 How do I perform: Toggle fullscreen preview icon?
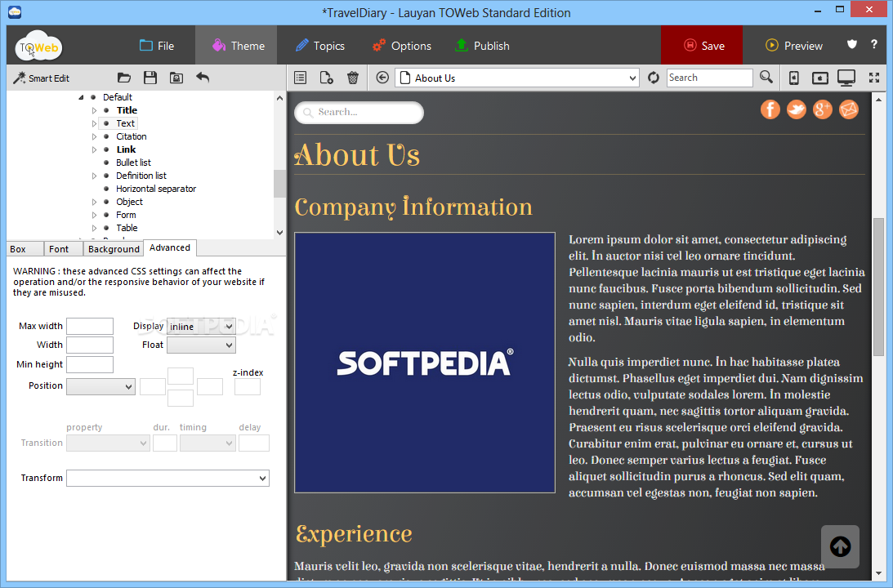[874, 78]
